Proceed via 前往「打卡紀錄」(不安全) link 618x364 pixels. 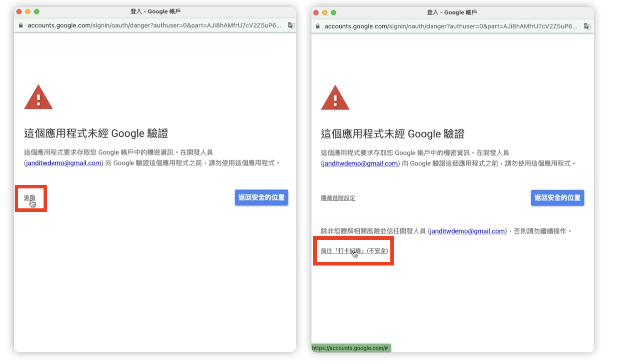[x=354, y=251]
